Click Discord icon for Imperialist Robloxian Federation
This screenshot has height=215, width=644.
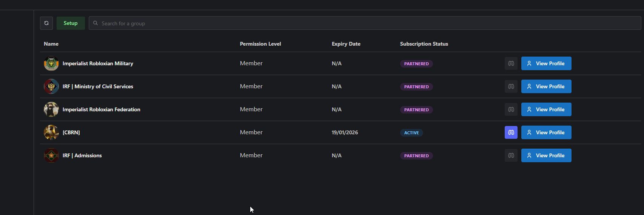point(511,109)
